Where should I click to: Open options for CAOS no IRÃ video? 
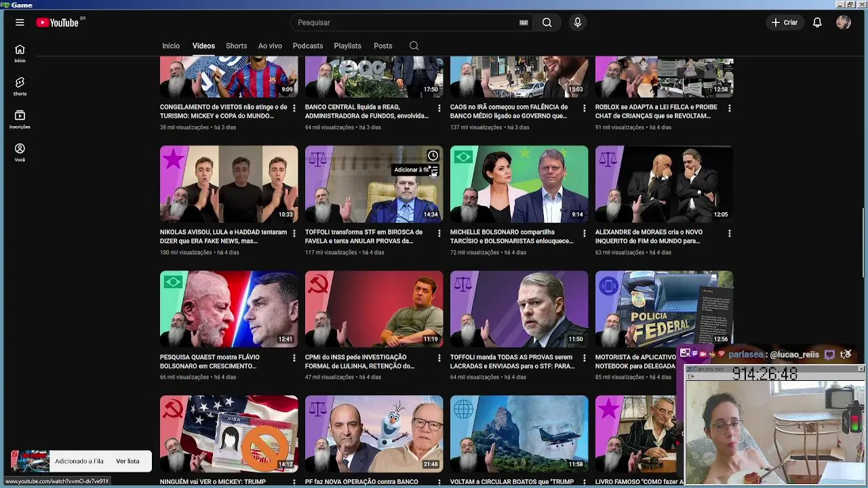point(584,108)
